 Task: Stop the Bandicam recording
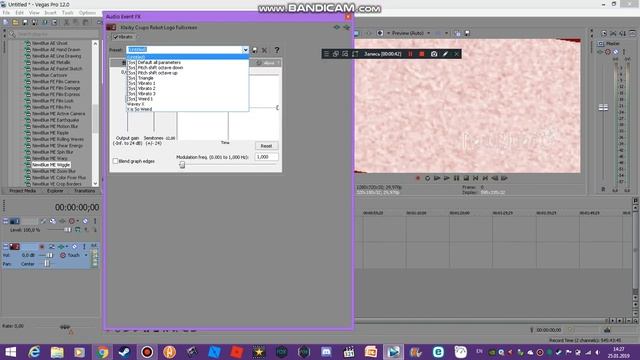(422, 54)
